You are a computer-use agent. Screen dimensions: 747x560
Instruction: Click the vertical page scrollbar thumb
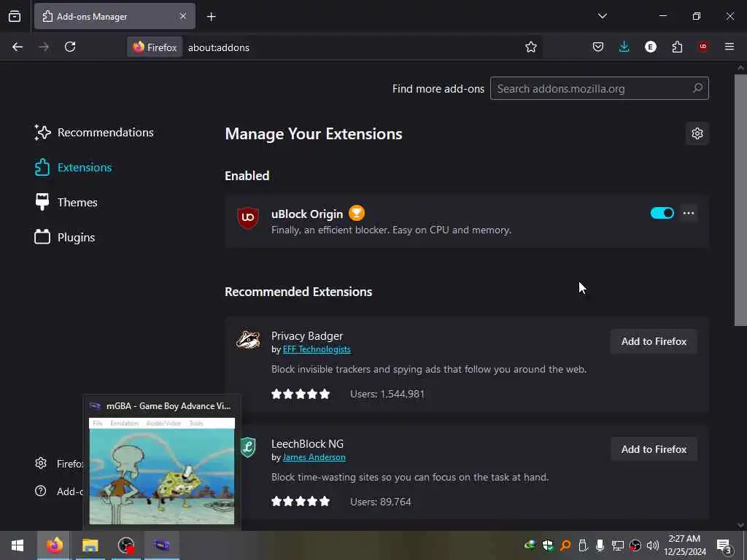740,200
